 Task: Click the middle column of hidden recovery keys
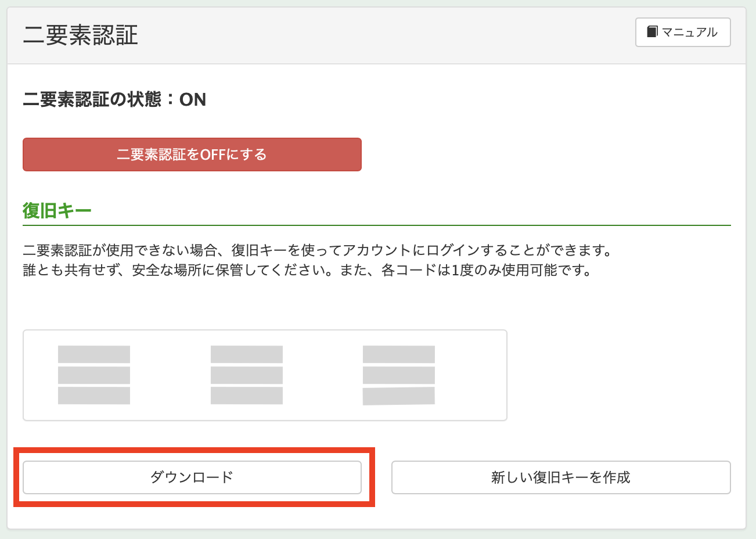click(246, 375)
